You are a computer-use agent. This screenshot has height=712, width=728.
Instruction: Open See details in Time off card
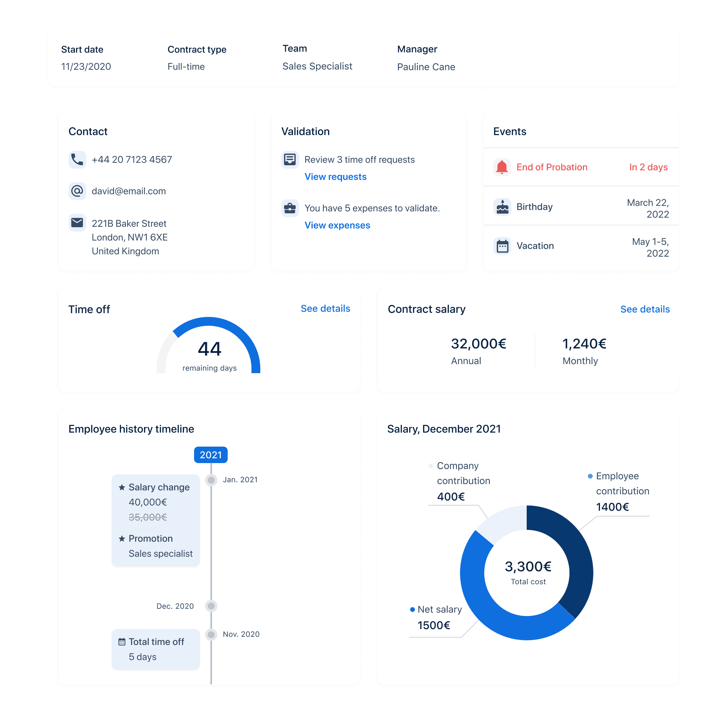pos(325,308)
